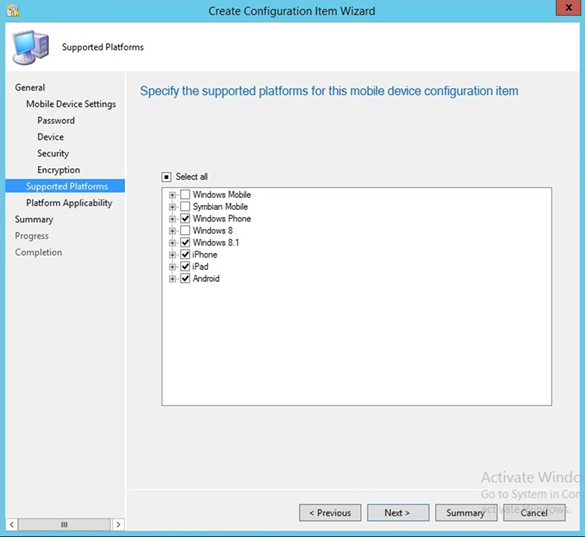Jump to the Summary step in sidebar
Screen dimensions: 585x537
pos(34,219)
